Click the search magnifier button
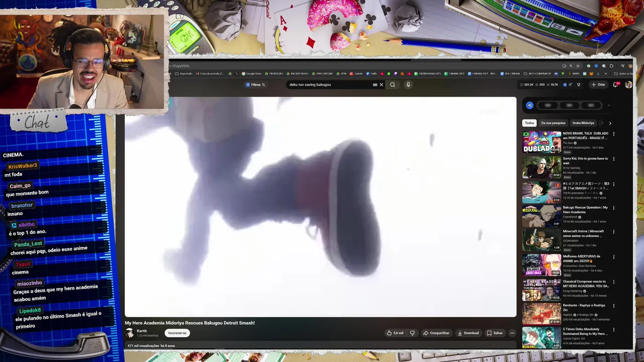This screenshot has width=644, height=362. pos(392,84)
